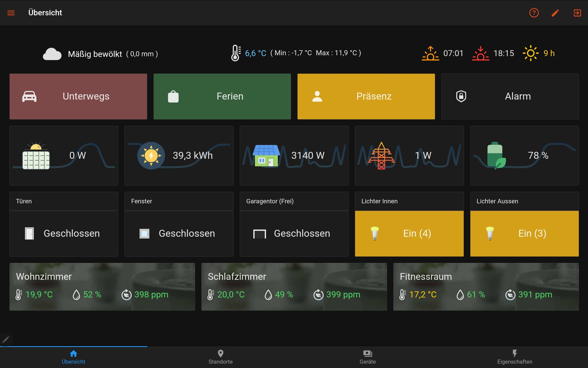Open the Eigenschaften tab

pos(514,357)
